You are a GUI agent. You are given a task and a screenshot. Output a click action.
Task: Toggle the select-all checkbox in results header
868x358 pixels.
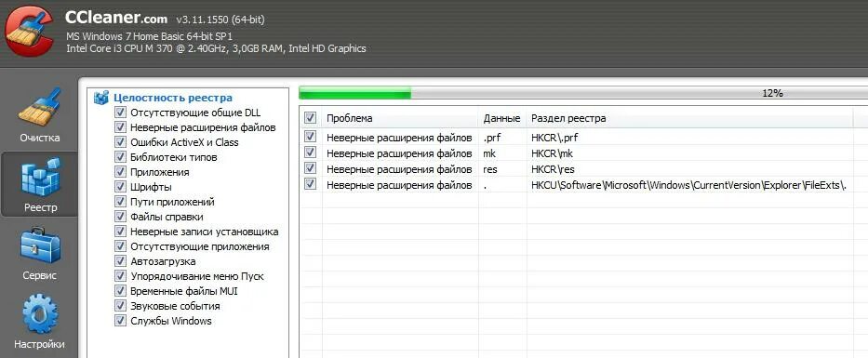[x=311, y=118]
